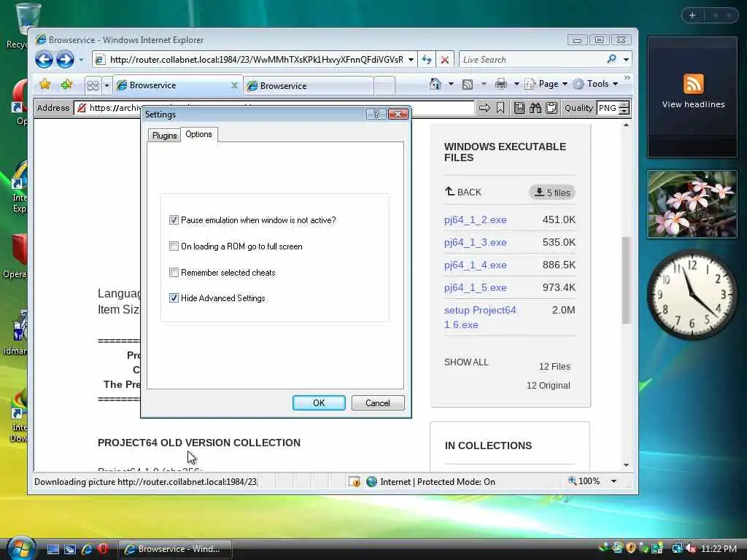The image size is (747, 560).
Task: Open a new blank tab
Action: [x=384, y=86]
